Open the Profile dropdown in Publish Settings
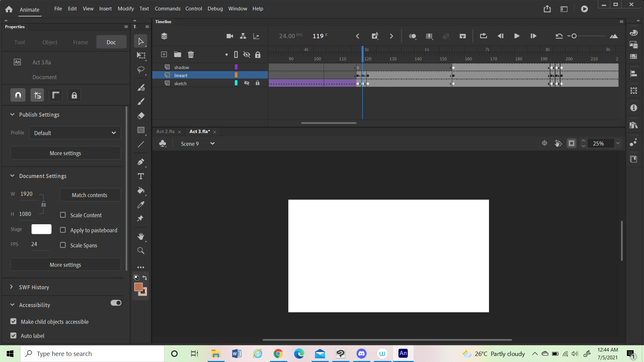Viewport: 644px width, 362px height. pyautogui.click(x=74, y=133)
